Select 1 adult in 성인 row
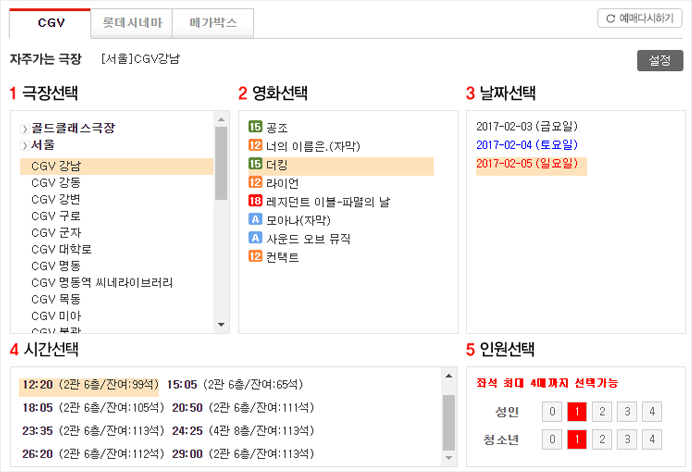The image size is (692, 472). (x=577, y=412)
